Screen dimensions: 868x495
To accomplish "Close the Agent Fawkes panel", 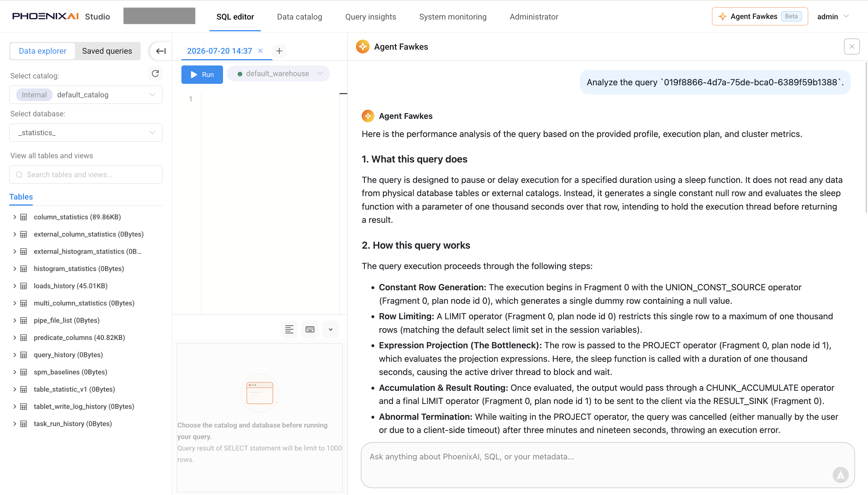I will point(852,47).
